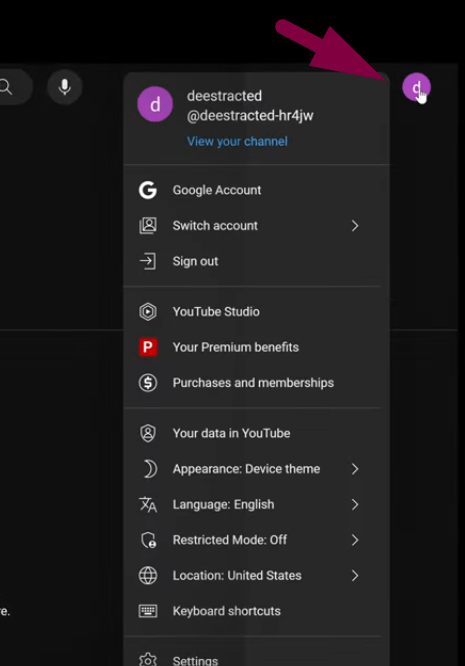465x666 pixels.
Task: Click the account avatar at top right
Action: [x=416, y=87]
